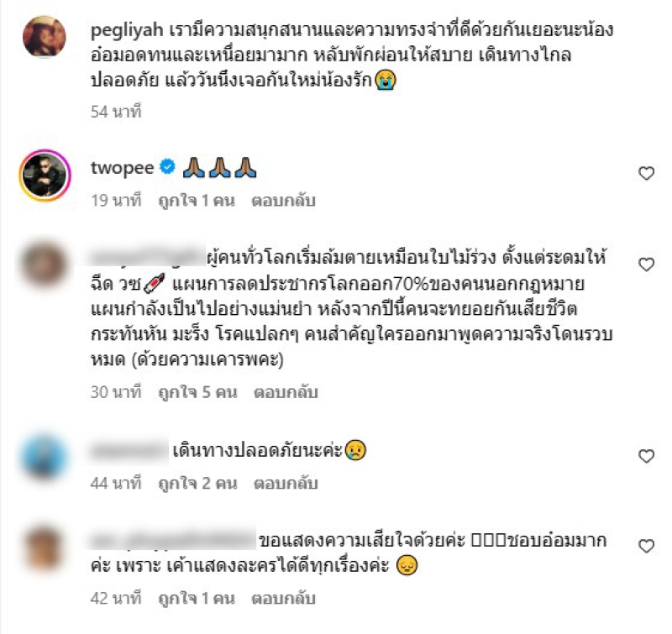Open blurred avatar of 30 นาที commenter

pyautogui.click(x=45, y=264)
